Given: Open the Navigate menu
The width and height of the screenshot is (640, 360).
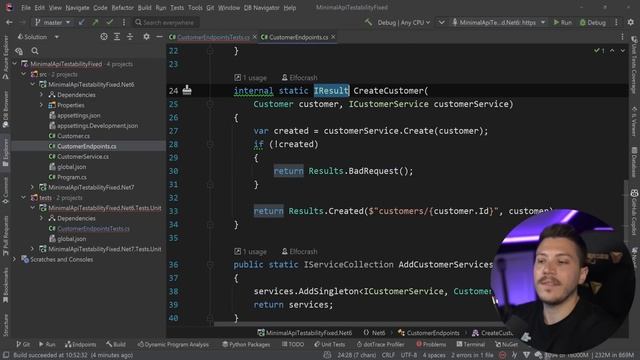Looking at the screenshot, I should 77,8.
